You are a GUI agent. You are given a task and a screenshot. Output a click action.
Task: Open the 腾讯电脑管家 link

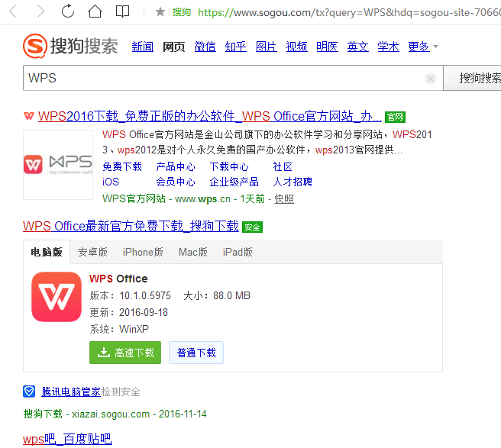tap(71, 392)
